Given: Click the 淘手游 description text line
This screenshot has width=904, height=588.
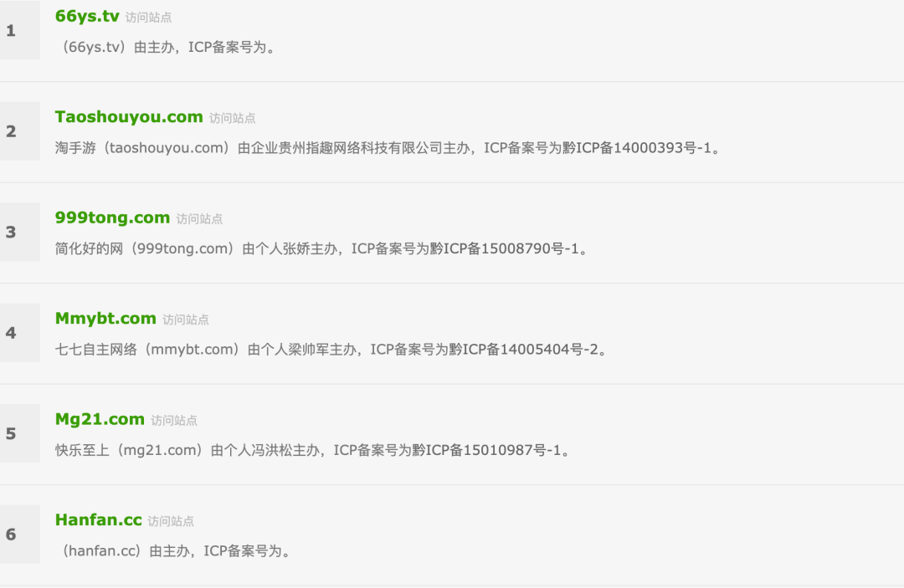Looking at the screenshot, I should click(388, 148).
